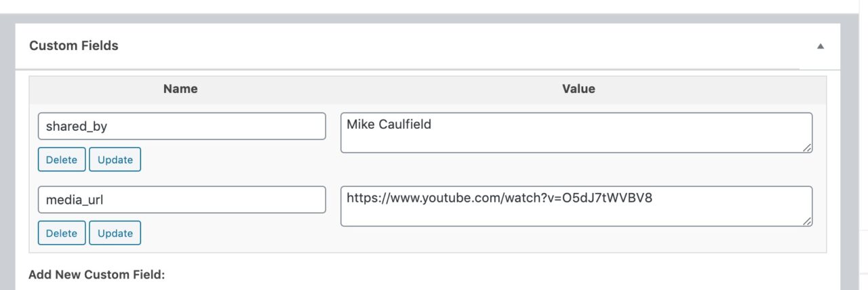
Task: Click the Value column header
Action: (578, 89)
